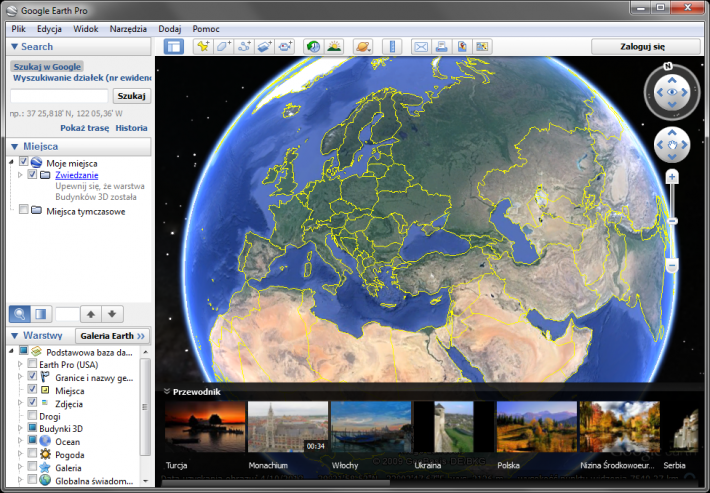Expand the Zwiedzanie folder tree arrow
The height and width of the screenshot is (493, 710).
pos(20,175)
